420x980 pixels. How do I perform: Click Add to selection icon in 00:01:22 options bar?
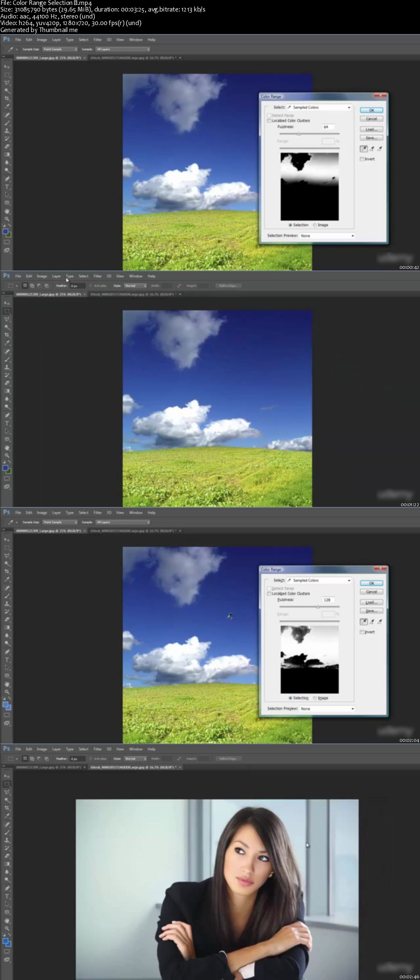32,286
